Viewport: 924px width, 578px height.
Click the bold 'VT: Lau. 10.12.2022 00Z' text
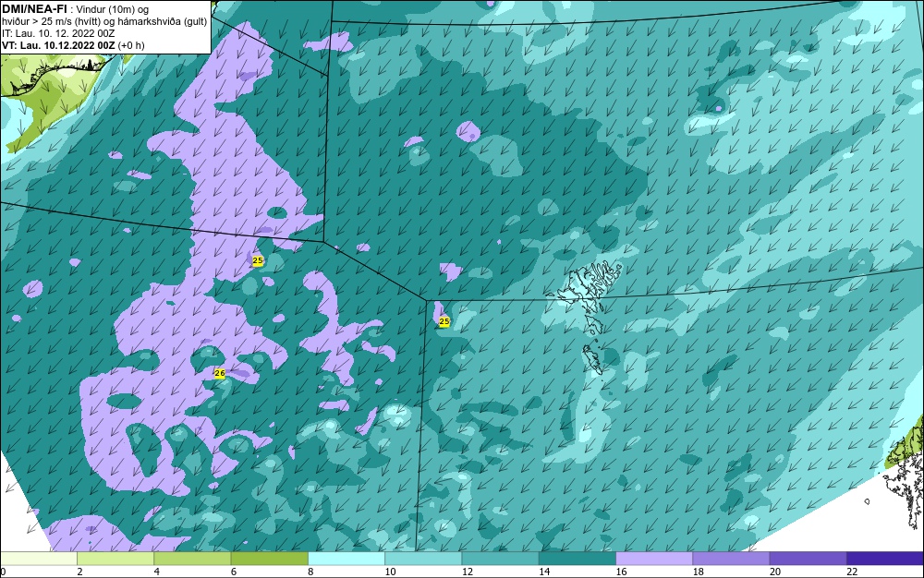point(59,45)
